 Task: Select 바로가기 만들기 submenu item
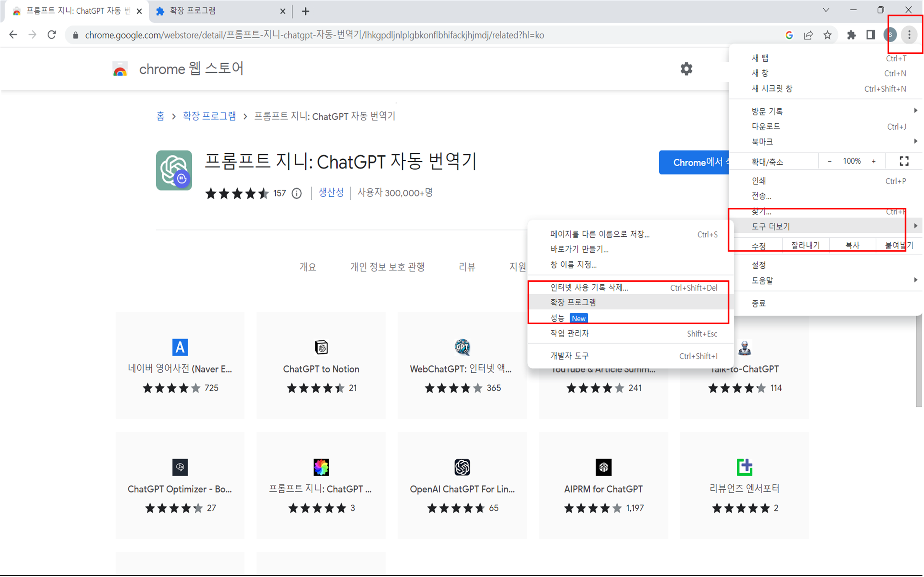630,249
